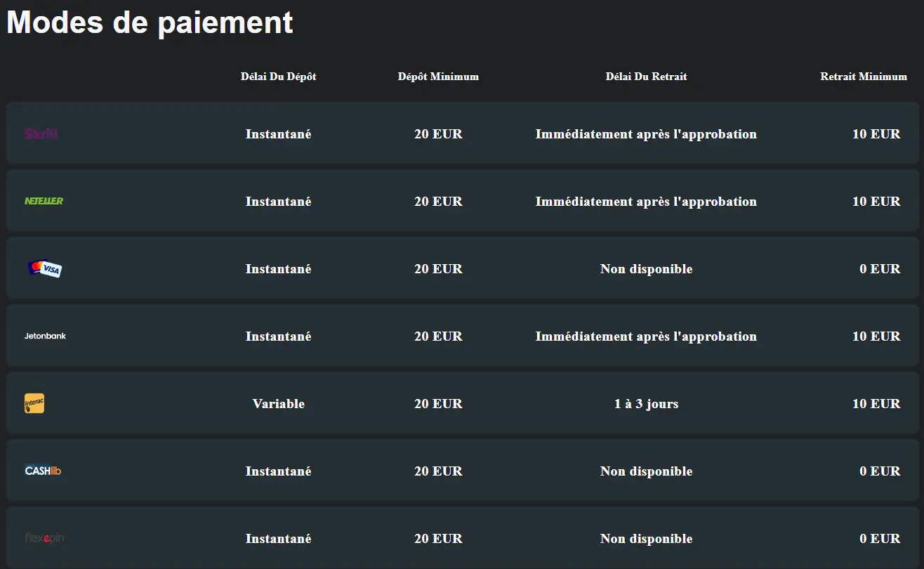Select the CASHlib logo
This screenshot has width=924, height=569.
pyautogui.click(x=43, y=471)
